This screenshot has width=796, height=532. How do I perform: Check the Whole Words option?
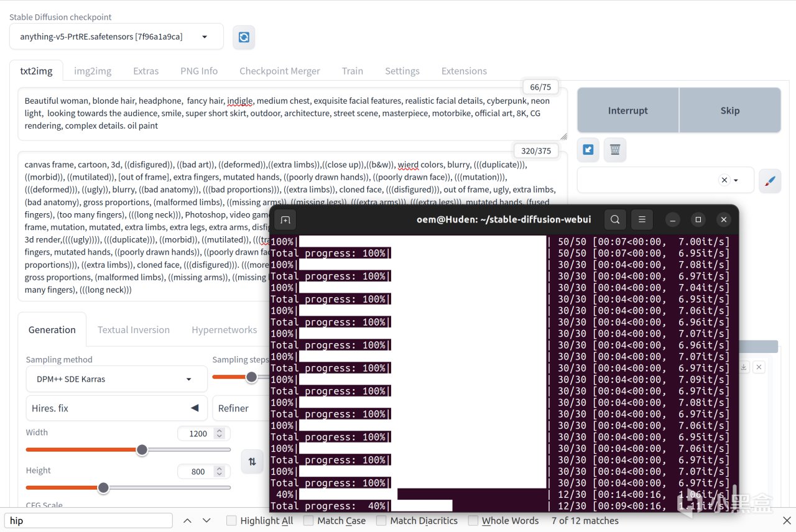pos(473,521)
